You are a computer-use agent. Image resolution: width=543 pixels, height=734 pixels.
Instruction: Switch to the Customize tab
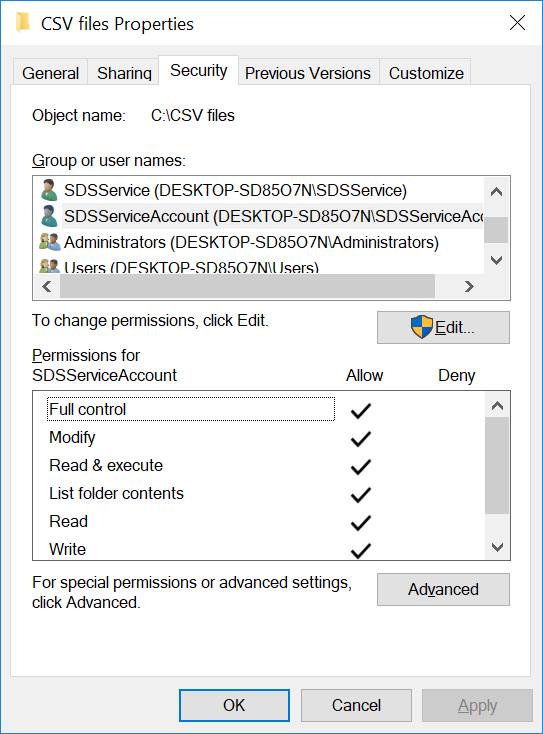click(426, 73)
